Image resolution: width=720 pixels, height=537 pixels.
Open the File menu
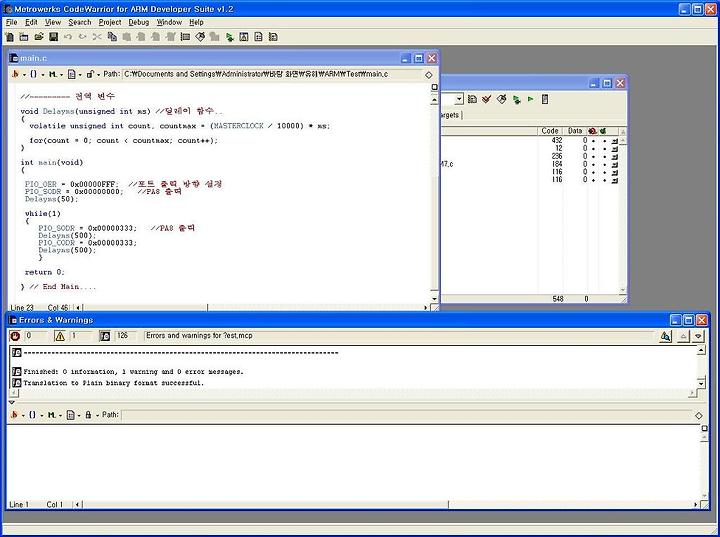pyautogui.click(x=11, y=22)
